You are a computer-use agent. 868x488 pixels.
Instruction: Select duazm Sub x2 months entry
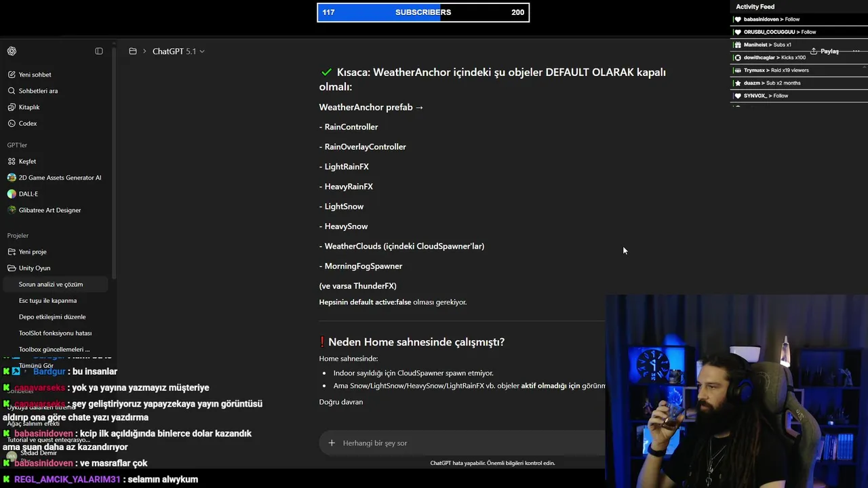click(799, 83)
